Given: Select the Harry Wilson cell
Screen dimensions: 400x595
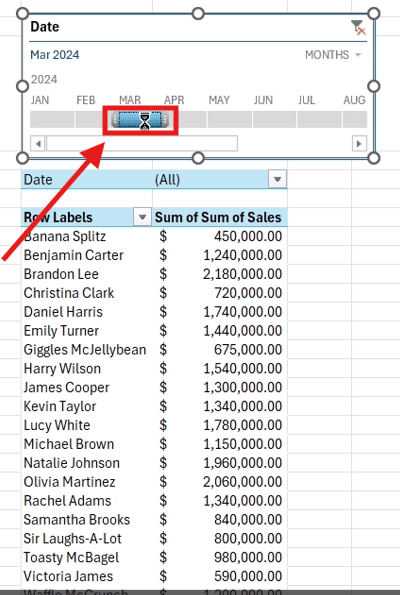Looking at the screenshot, I should tap(87, 368).
